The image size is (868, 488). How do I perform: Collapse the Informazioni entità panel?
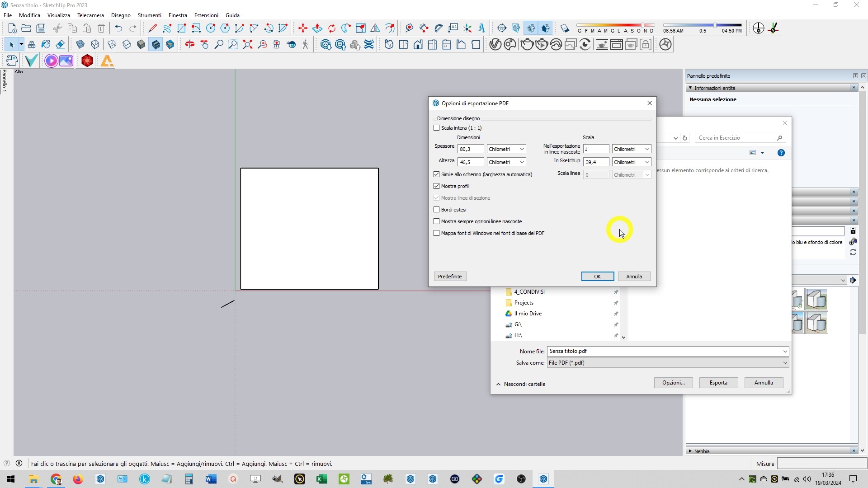[690, 88]
